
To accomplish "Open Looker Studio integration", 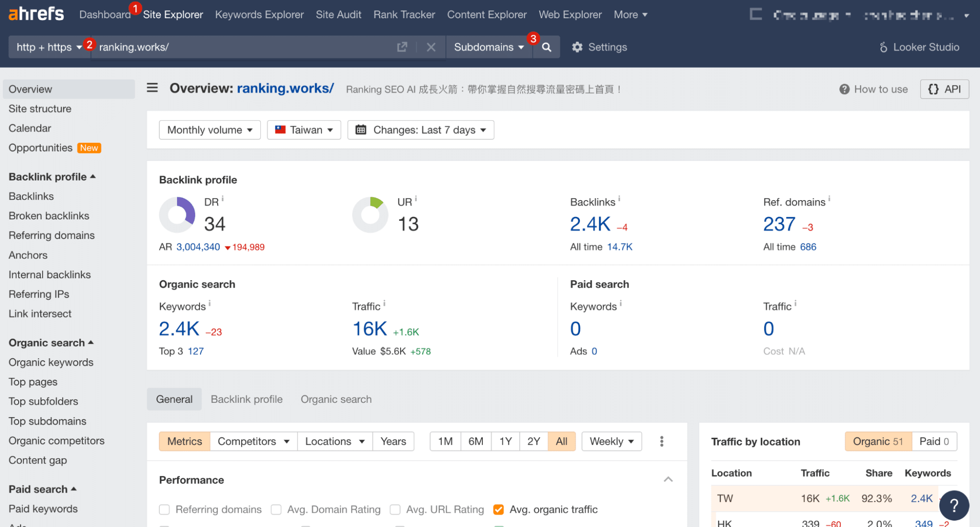I will click(919, 47).
